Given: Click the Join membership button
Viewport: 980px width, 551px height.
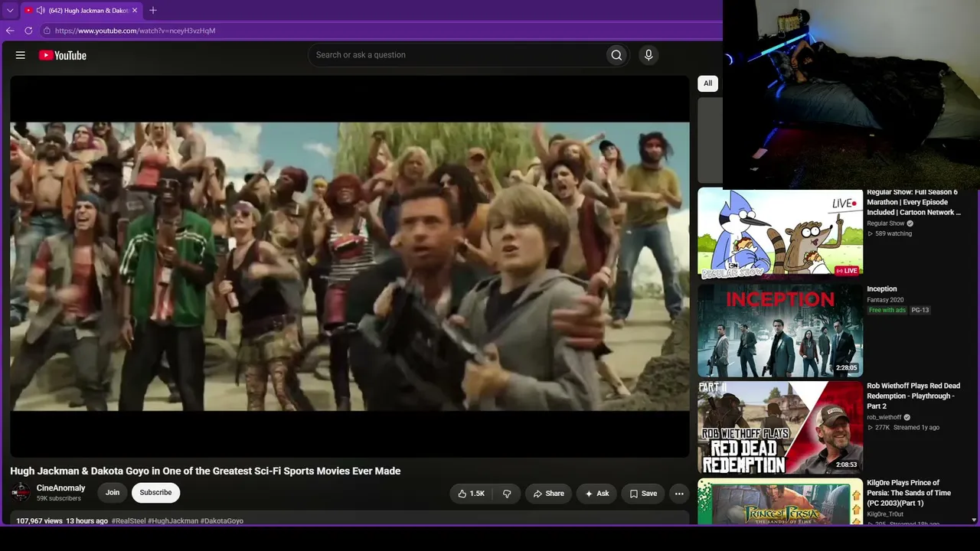Looking at the screenshot, I should 113,493.
